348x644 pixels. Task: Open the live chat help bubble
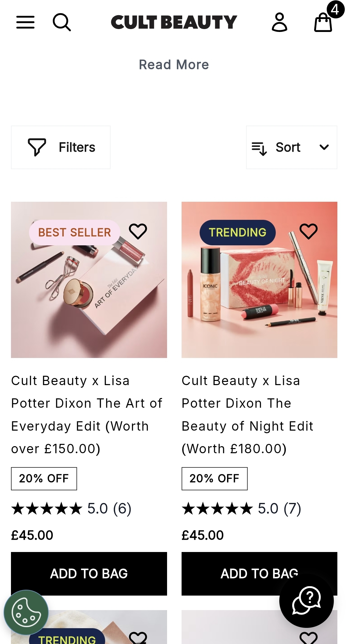[x=306, y=600]
